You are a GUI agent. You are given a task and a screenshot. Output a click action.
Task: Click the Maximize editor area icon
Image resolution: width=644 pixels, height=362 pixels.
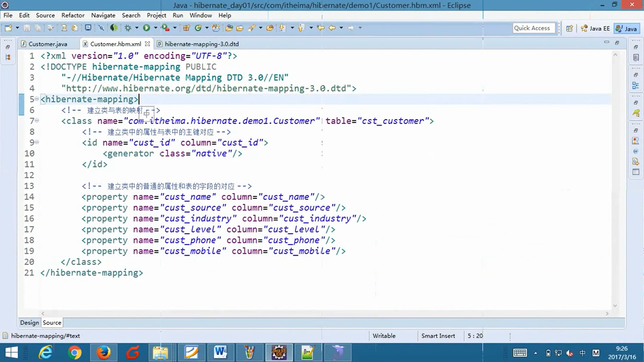pyautogui.click(x=617, y=43)
